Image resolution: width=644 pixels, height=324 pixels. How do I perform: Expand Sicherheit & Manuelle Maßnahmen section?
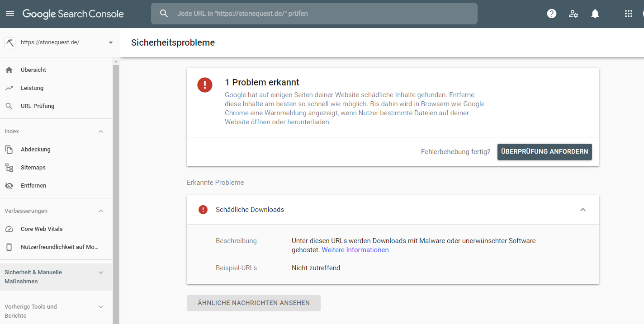tap(101, 272)
